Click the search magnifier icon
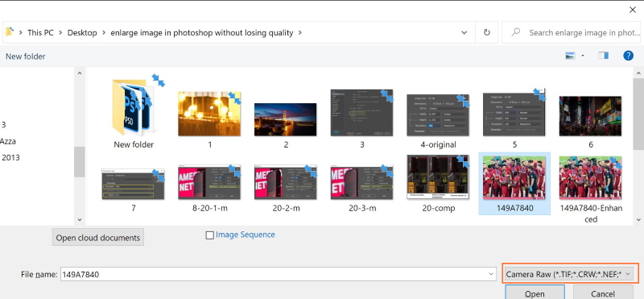This screenshot has height=299, width=644. pyautogui.click(x=515, y=32)
